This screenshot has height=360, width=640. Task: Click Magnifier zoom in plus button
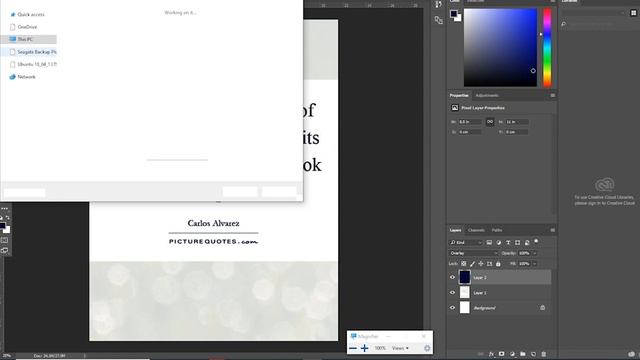(364, 348)
